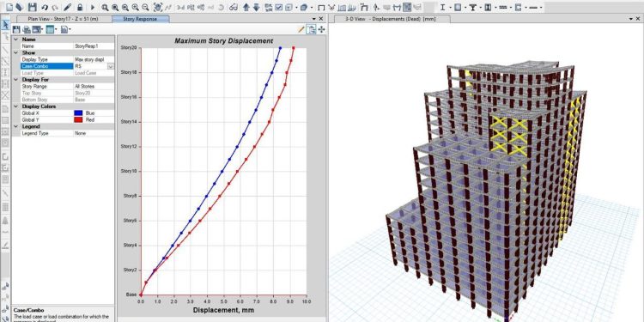The image size is (644, 322).
Task: Collapse the Show property group
Action: tap(16, 53)
